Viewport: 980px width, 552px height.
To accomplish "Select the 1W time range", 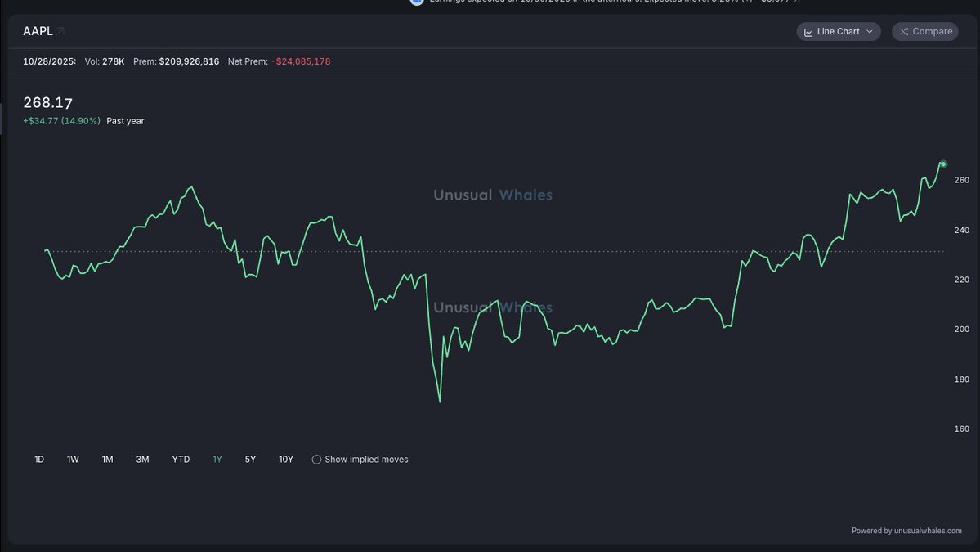I will pos(73,460).
